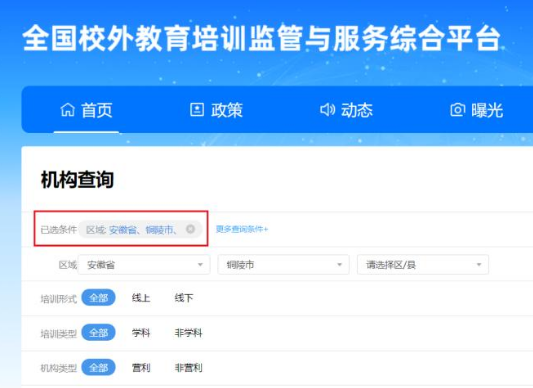Select 全部 for 培训类型
The height and width of the screenshot is (388, 533).
click(99, 333)
